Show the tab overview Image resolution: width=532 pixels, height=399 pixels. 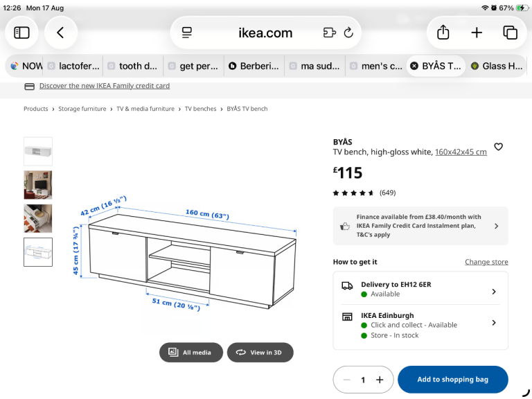(x=510, y=33)
